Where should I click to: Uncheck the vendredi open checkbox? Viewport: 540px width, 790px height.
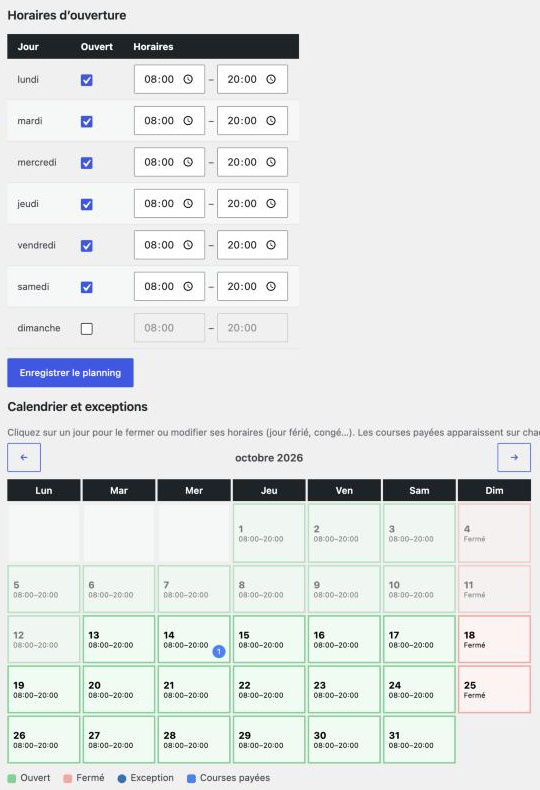click(x=87, y=245)
